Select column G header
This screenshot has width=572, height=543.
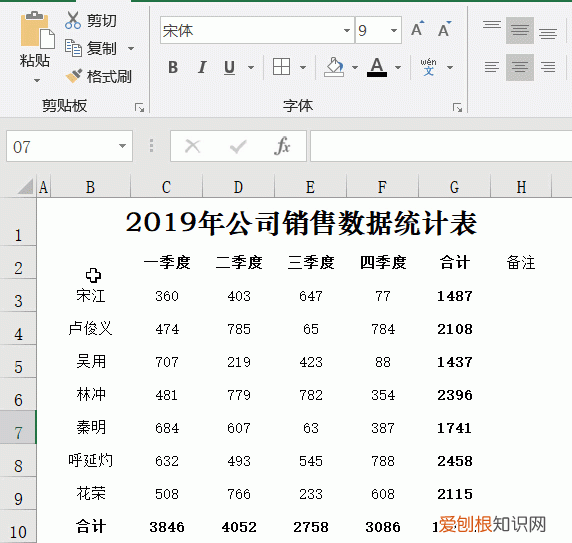coord(454,187)
